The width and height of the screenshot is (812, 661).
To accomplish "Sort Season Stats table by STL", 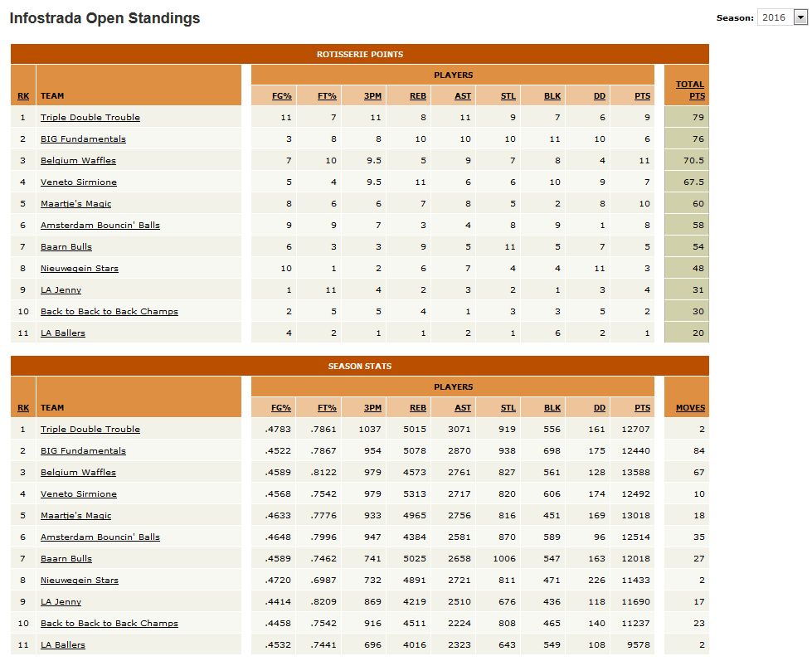I will (508, 407).
